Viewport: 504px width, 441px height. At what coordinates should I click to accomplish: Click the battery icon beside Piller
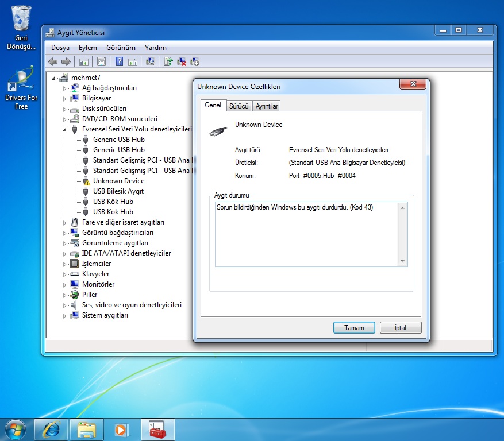[75, 295]
